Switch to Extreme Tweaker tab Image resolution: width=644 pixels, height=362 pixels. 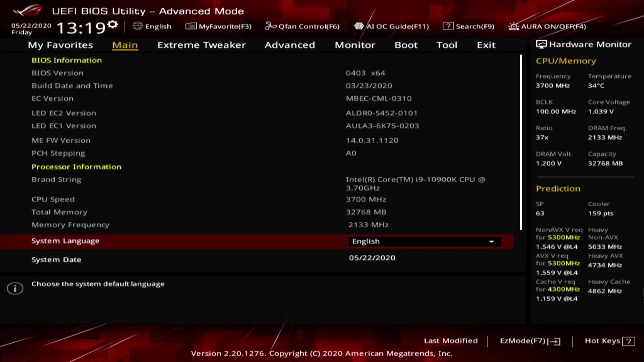coord(202,45)
